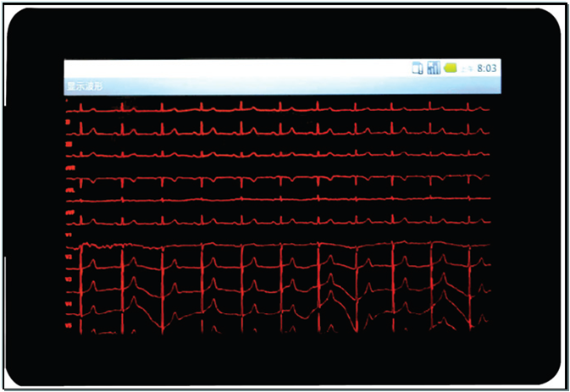Select the V1 lead label
This screenshot has width=570, height=392.
pyautogui.click(x=69, y=235)
